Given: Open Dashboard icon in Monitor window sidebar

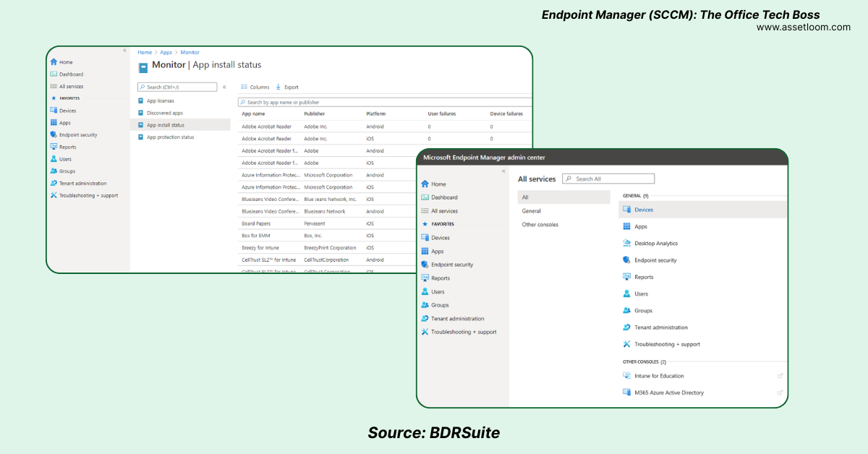Looking at the screenshot, I should point(54,74).
